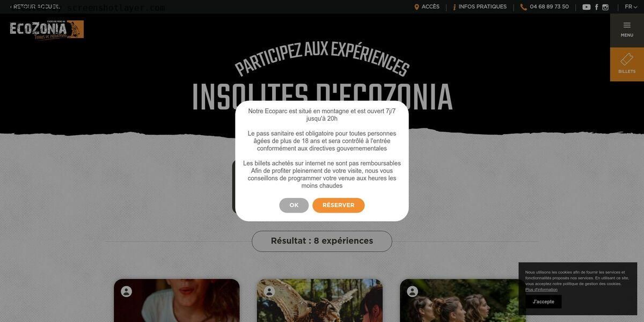
Task: Click the profile badge on the first card
Action: pyautogui.click(x=127, y=291)
